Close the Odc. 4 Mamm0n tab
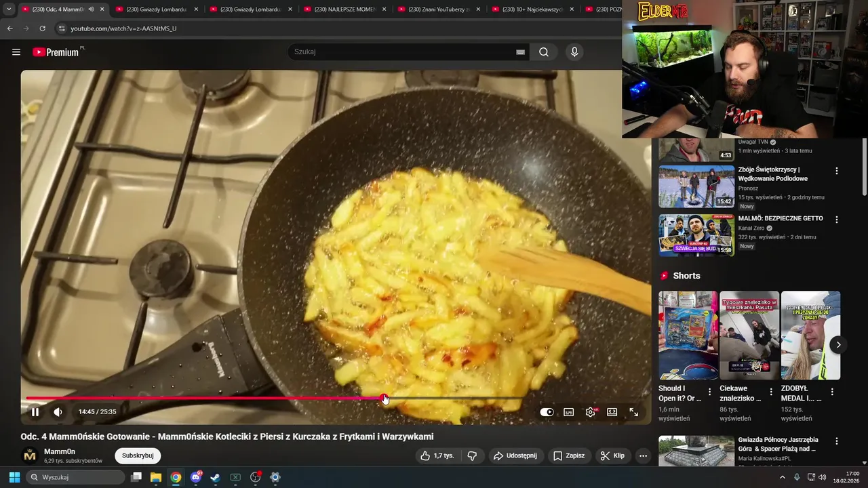 (x=102, y=9)
